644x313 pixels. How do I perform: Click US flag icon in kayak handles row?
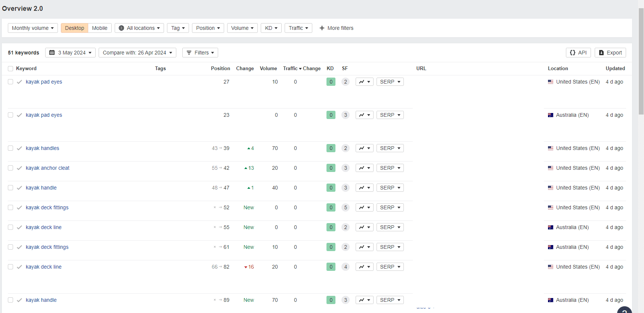[551, 148]
